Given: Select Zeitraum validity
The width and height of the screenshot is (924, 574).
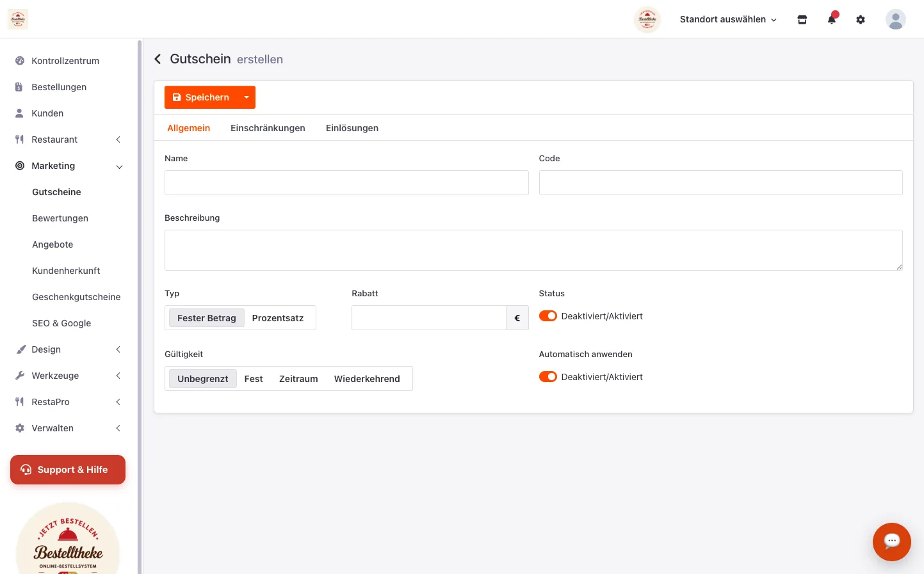Looking at the screenshot, I should pos(298,379).
